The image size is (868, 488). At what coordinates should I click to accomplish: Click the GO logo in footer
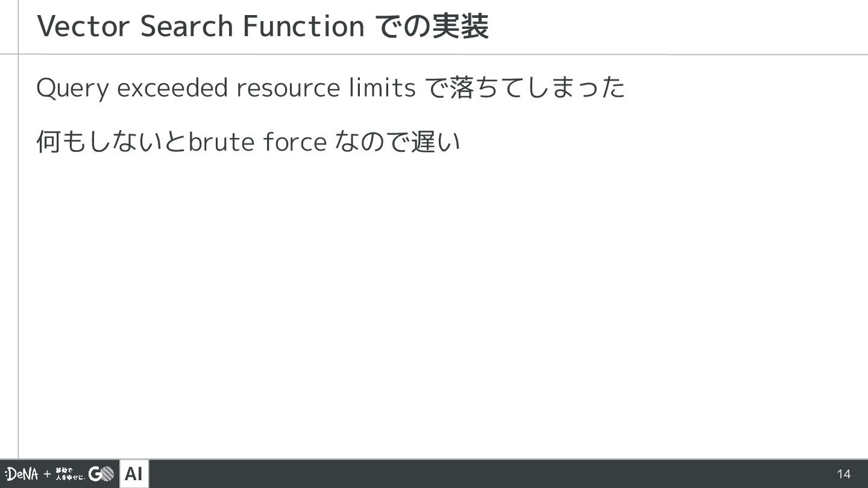tap(101, 474)
